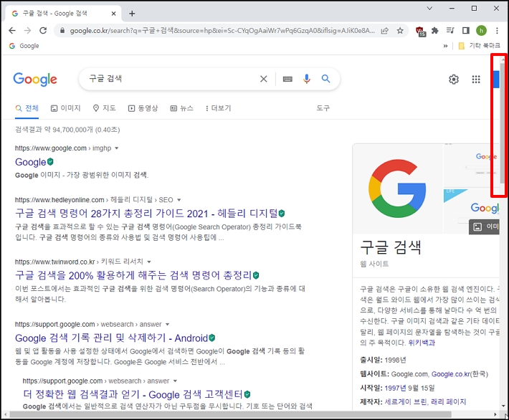Open the 구글 검색 명령어 28가지 총정리 result
Screen dimensions: 509x420
(146, 214)
